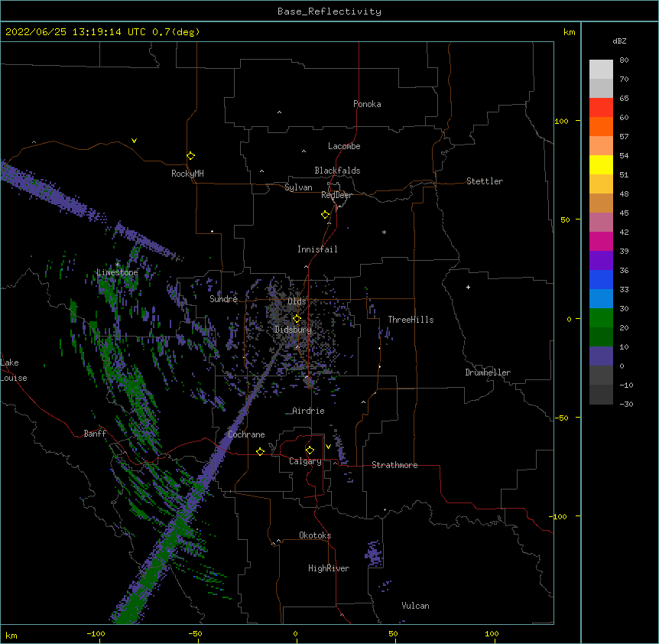Click the yellow marker inside Calgary city boundary

coord(310,450)
